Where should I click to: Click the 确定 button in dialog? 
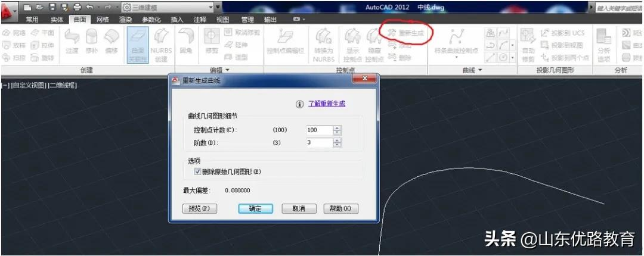point(255,208)
